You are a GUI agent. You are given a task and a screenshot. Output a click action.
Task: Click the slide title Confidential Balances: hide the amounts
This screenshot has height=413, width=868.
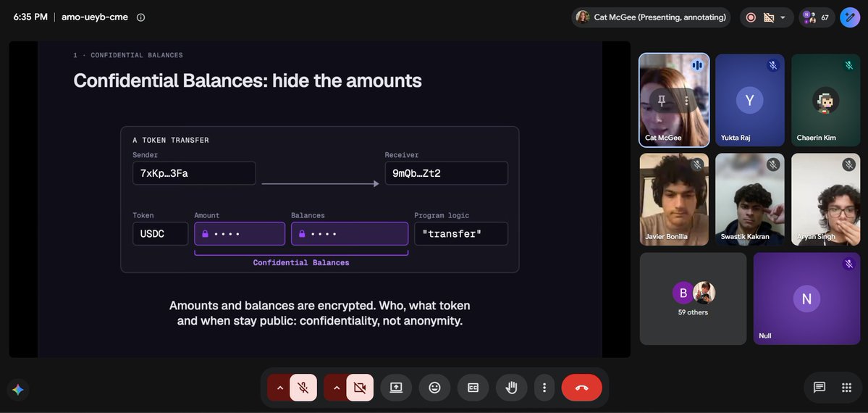(x=248, y=81)
